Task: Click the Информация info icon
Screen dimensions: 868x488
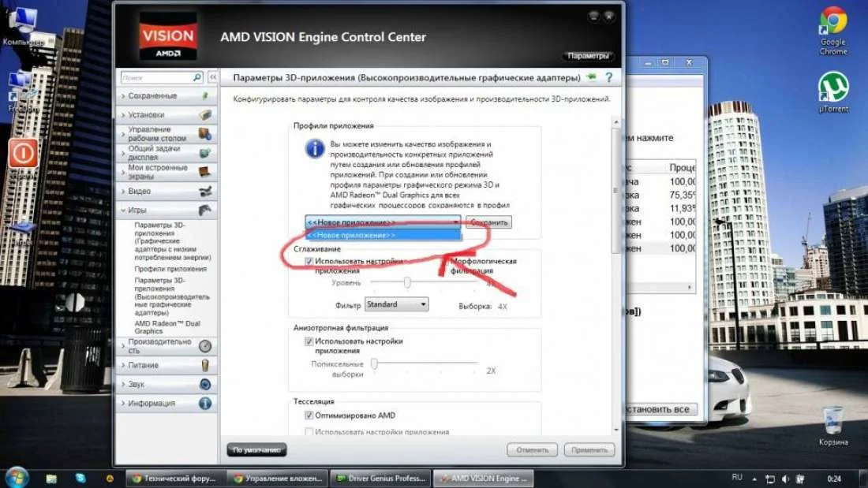Action: click(x=205, y=404)
